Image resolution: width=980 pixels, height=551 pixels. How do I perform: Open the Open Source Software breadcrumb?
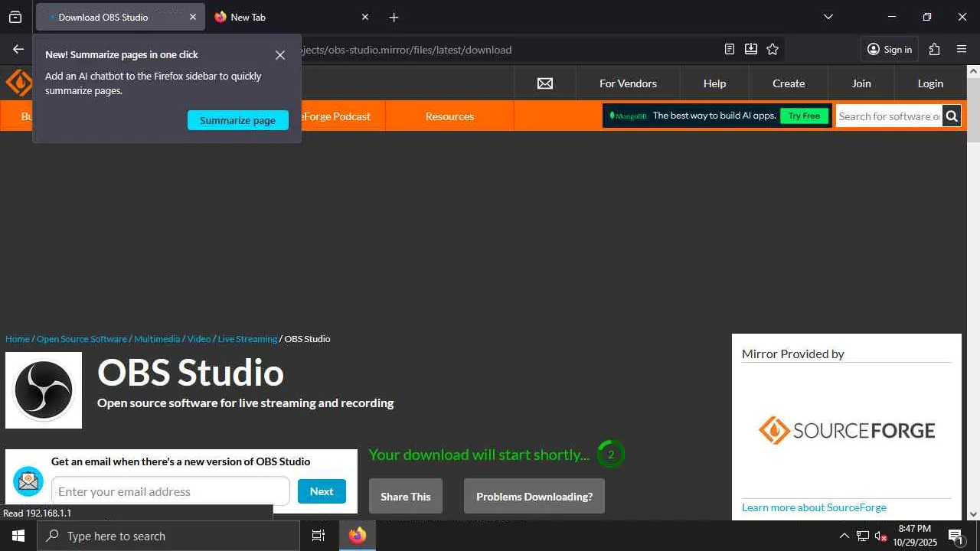point(82,339)
